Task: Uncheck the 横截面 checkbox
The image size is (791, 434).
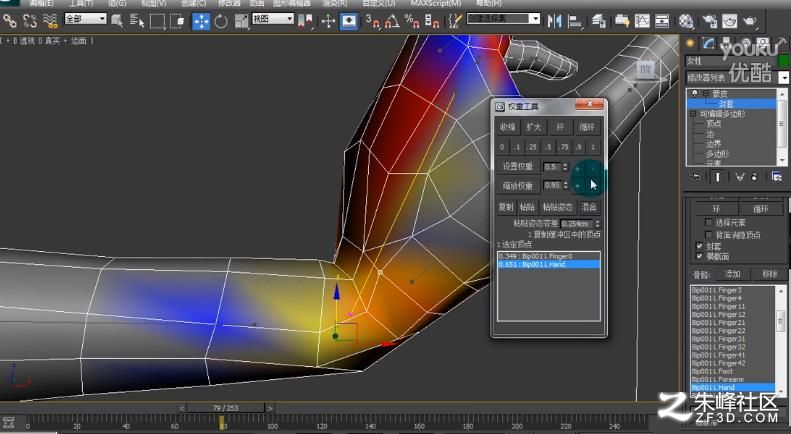Action: [x=699, y=256]
